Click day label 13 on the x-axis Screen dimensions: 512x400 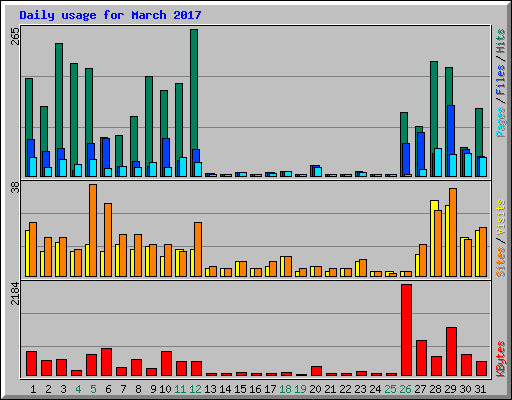click(x=210, y=389)
